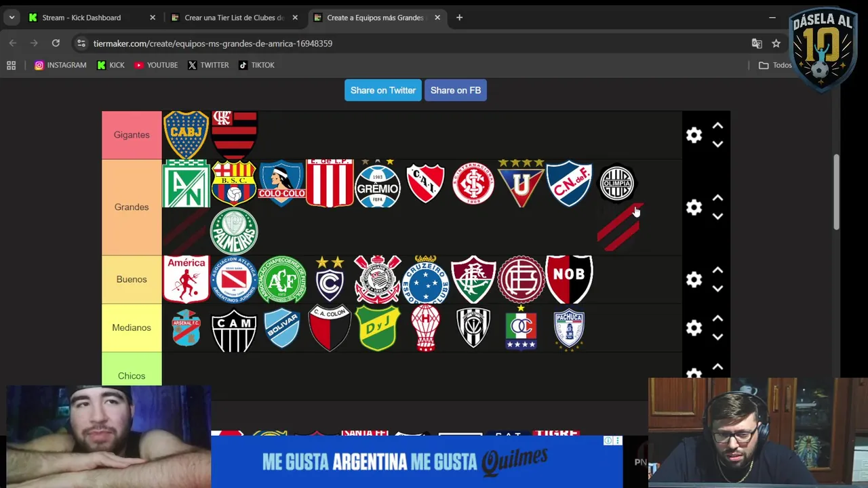Select the Barcelona B.S.C. crest
The width and height of the screenshot is (868, 488).
[x=234, y=183]
